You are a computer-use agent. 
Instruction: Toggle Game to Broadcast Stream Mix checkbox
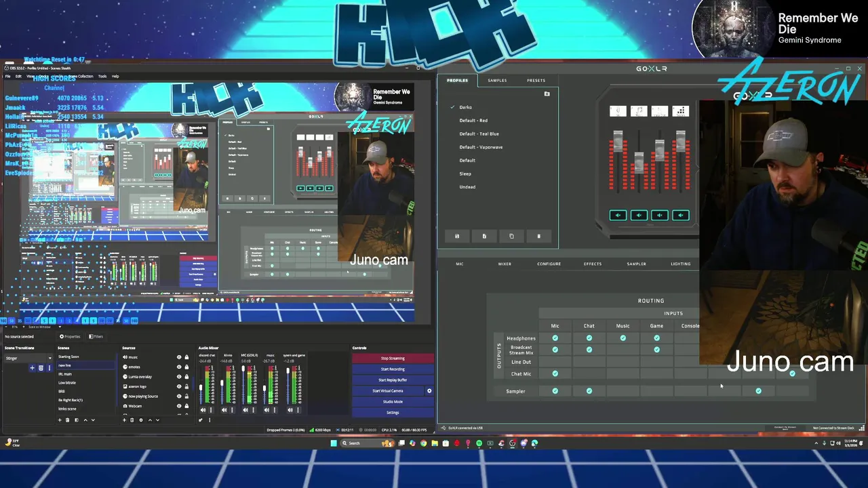pyautogui.click(x=657, y=350)
